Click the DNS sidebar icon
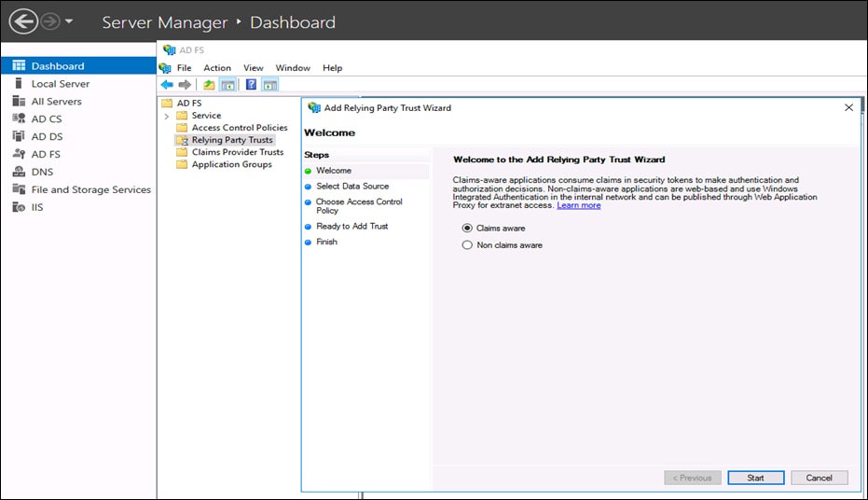 19,172
